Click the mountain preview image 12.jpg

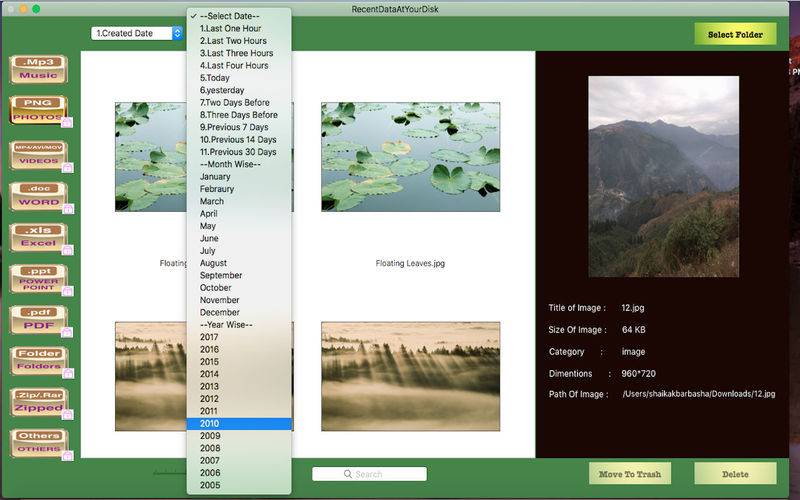coord(663,177)
